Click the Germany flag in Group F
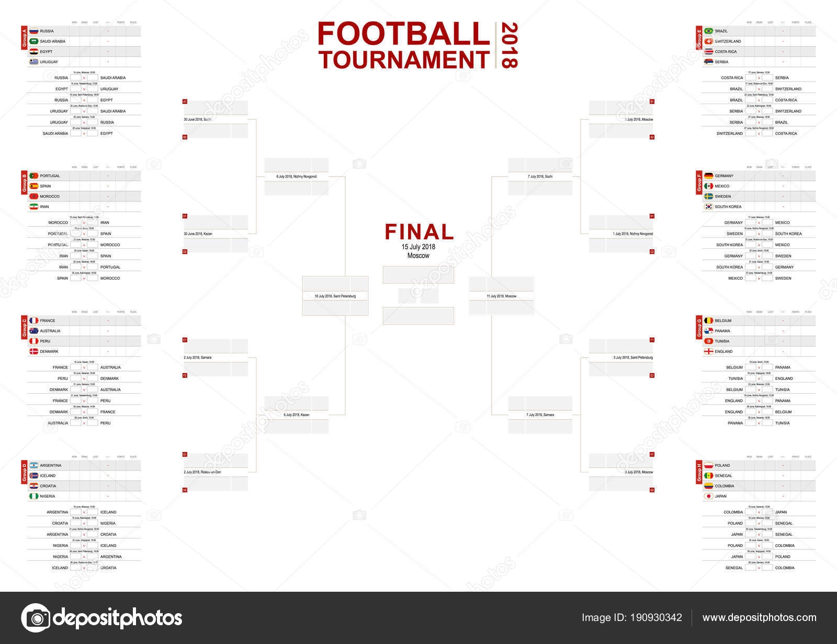This screenshot has height=644, width=837. [709, 176]
